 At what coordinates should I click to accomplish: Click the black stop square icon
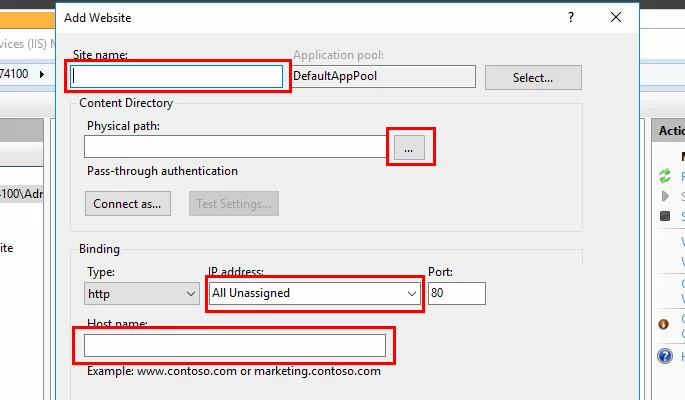point(665,216)
